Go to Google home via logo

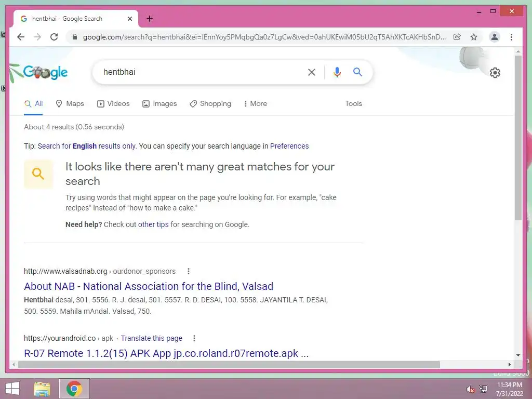click(x=45, y=72)
